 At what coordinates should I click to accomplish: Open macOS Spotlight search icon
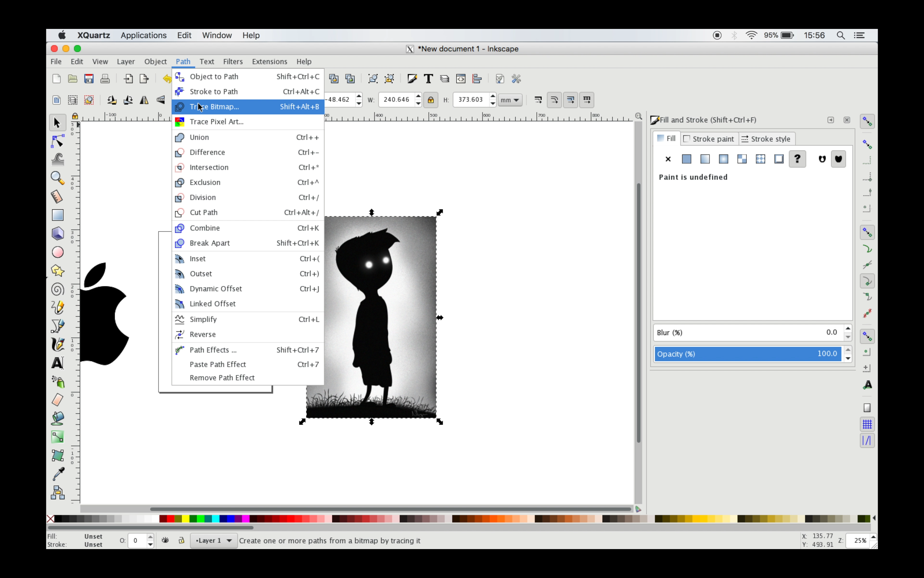coord(841,35)
